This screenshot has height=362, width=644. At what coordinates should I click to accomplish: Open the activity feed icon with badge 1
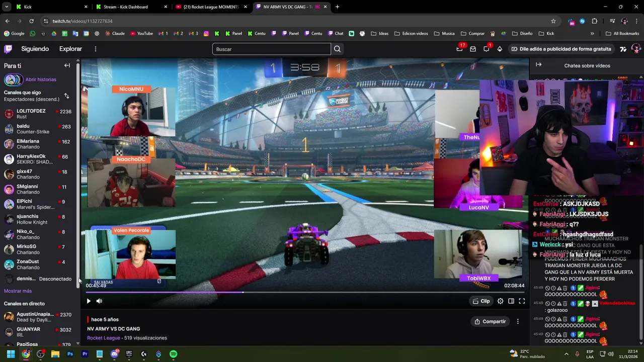coord(487,49)
